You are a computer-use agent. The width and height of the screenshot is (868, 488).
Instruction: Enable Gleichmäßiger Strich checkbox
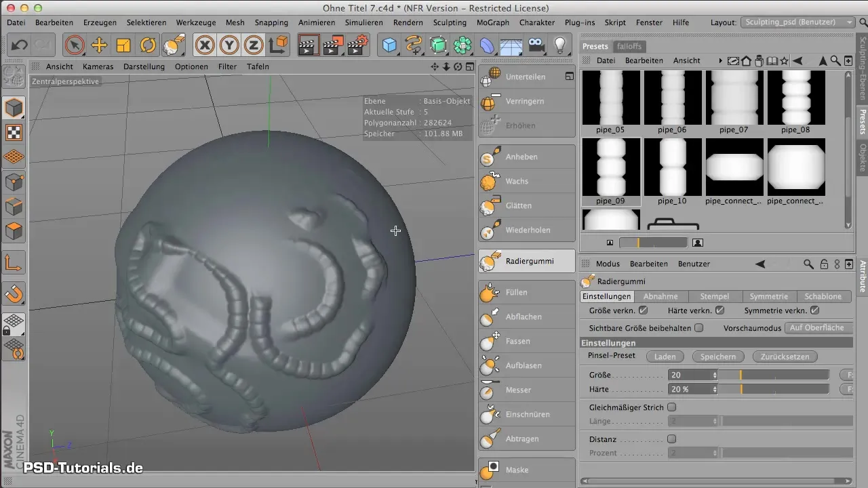tap(672, 407)
